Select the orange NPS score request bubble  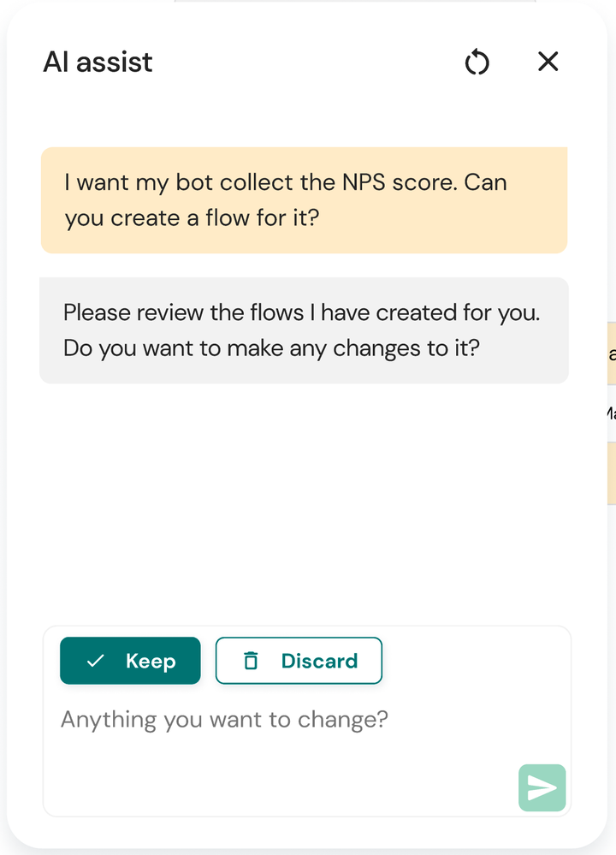click(305, 200)
